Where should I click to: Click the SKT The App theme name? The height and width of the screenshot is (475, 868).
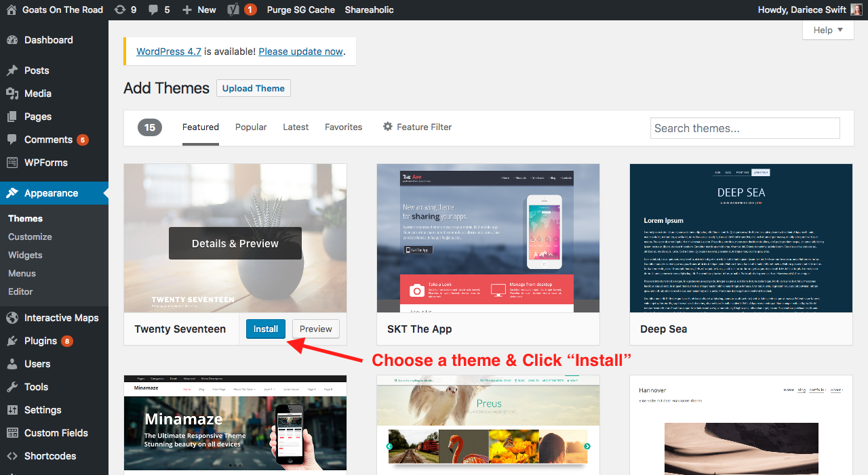coord(420,329)
